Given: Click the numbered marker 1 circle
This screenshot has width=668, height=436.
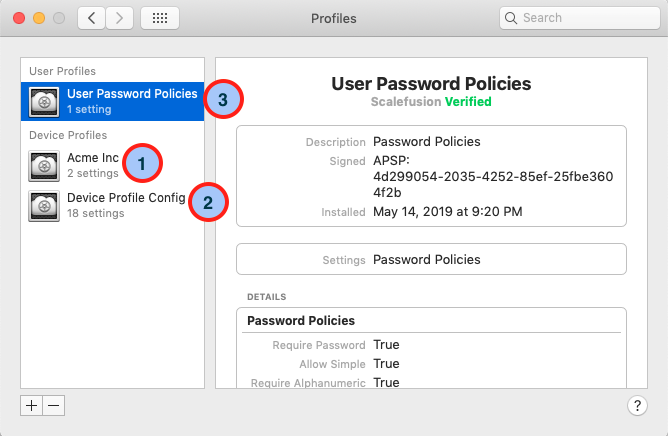Looking at the screenshot, I should pyautogui.click(x=142, y=163).
